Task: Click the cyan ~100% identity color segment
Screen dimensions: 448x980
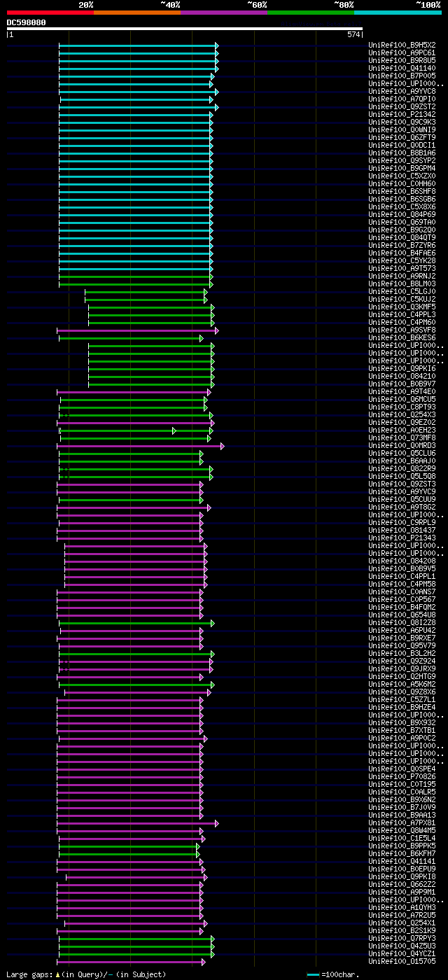Action: pyautogui.click(x=398, y=13)
